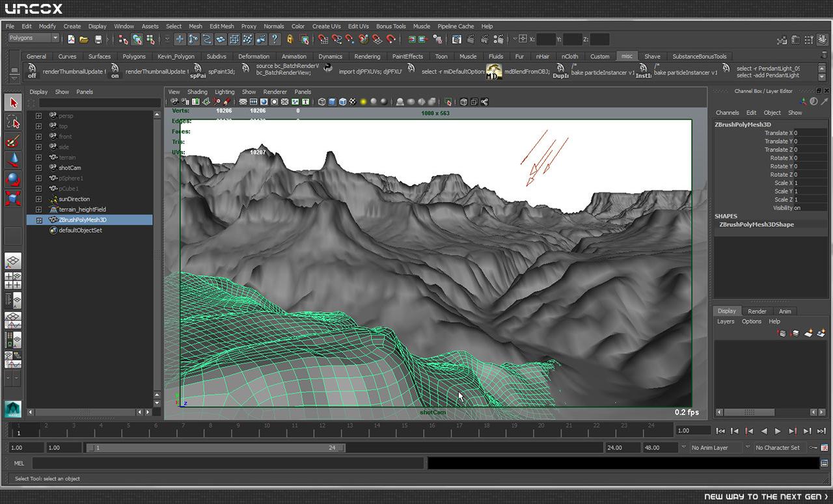
Task: Click the viewport select camera icon
Action: (x=174, y=102)
